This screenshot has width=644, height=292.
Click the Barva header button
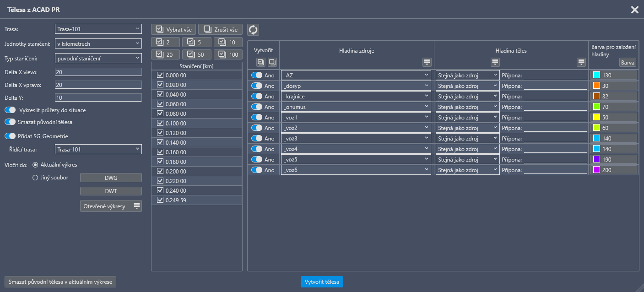pos(628,62)
